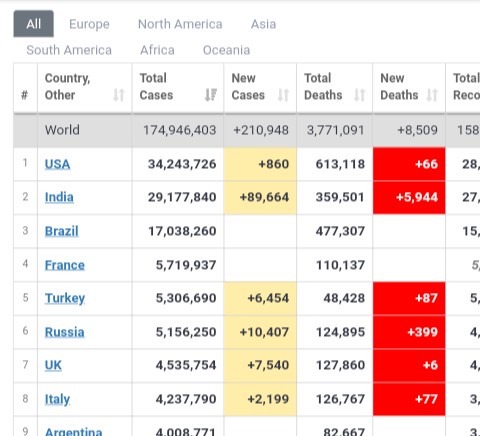The width and height of the screenshot is (480, 436).
Task: Select USA new deaths +66 cell
Action: 409,164
